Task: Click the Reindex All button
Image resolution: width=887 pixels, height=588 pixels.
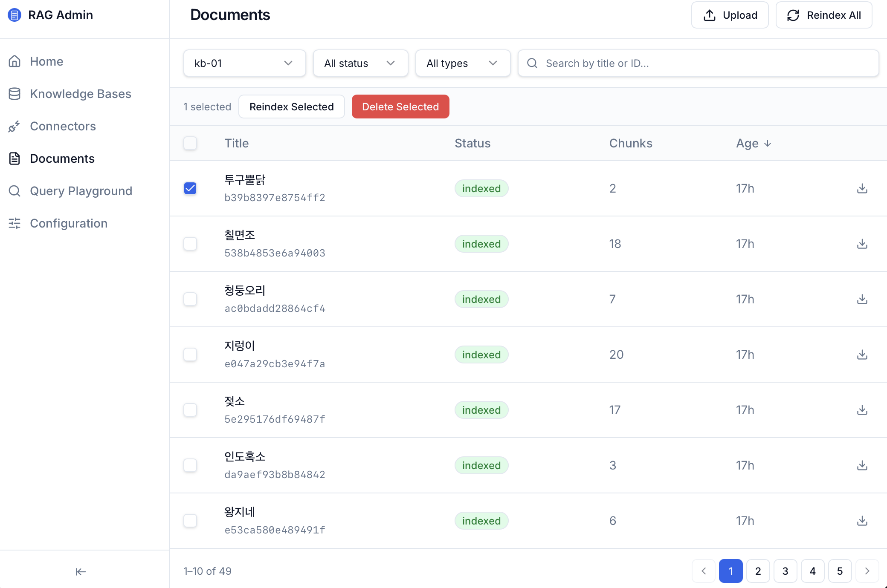Action: [x=824, y=15]
